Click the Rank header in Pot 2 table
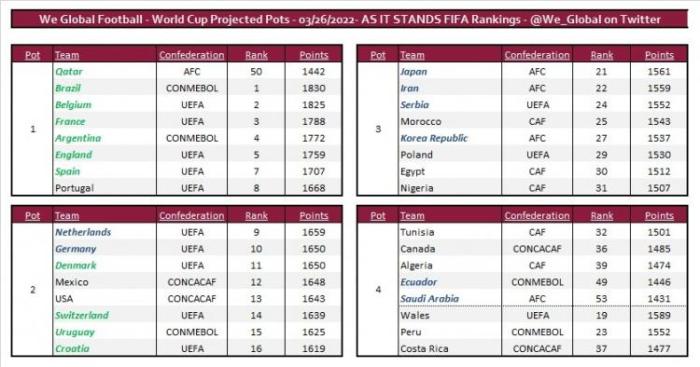 (x=256, y=216)
